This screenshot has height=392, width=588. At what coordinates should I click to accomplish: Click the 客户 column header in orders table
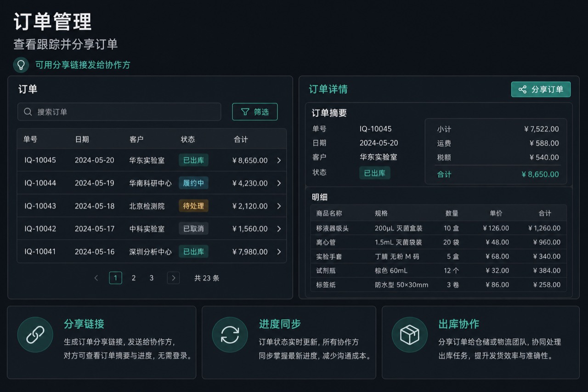click(136, 139)
